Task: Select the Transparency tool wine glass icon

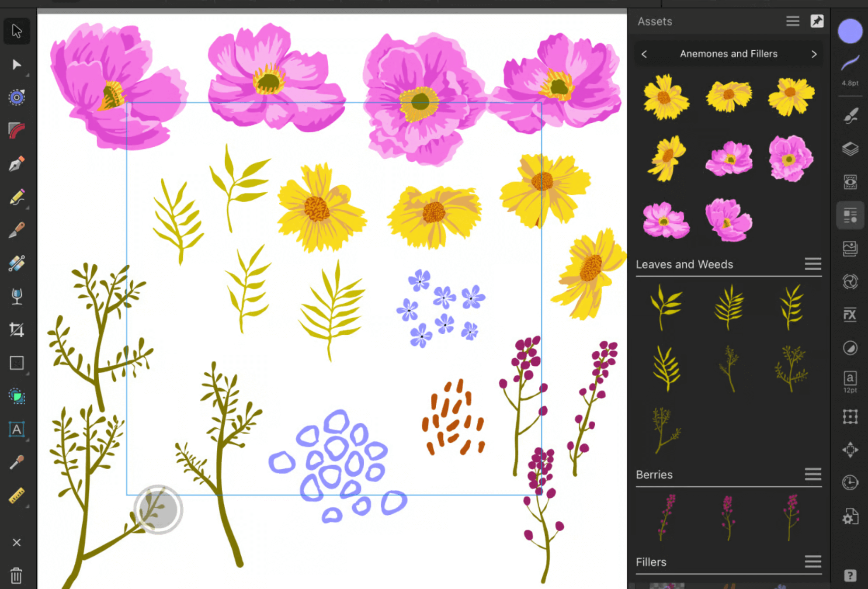Action: pos(17,296)
